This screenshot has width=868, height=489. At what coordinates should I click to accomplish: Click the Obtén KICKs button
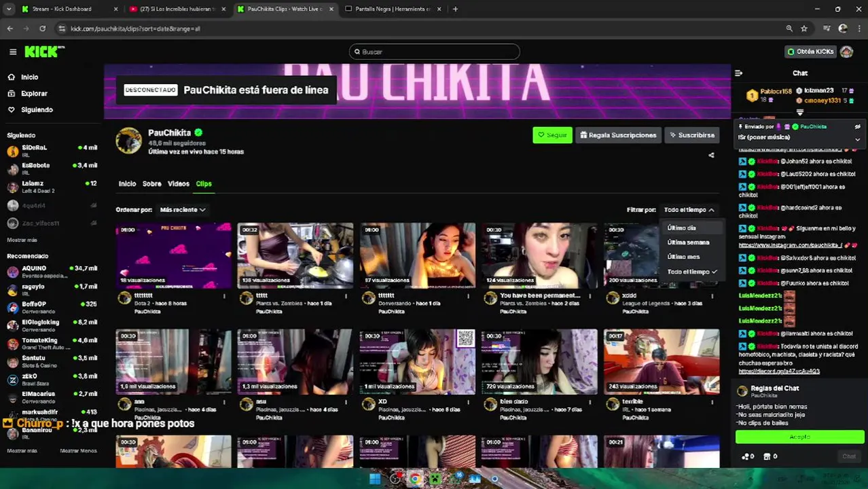point(810,52)
